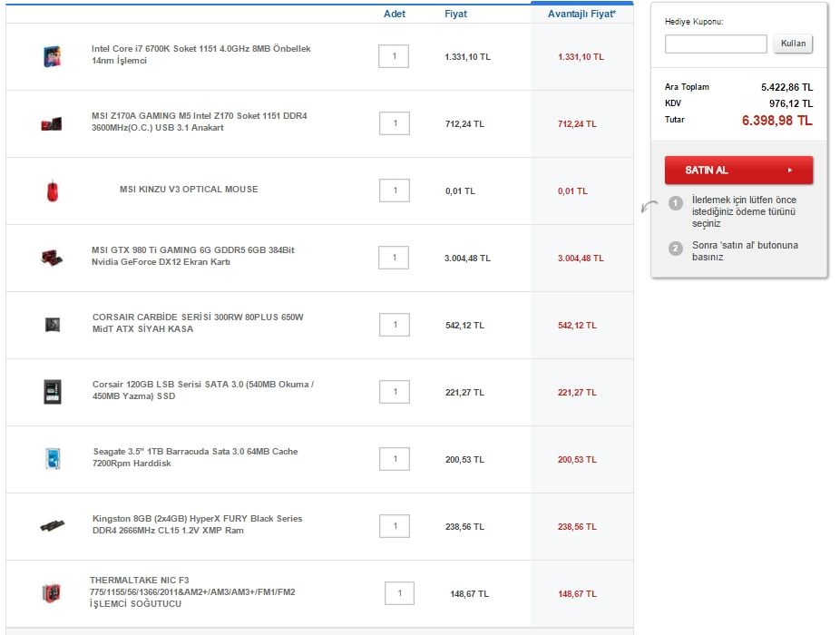Click the Seagate Barracuda harddisk thumbnail
Viewport: 840px width, 635px height.
53,459
